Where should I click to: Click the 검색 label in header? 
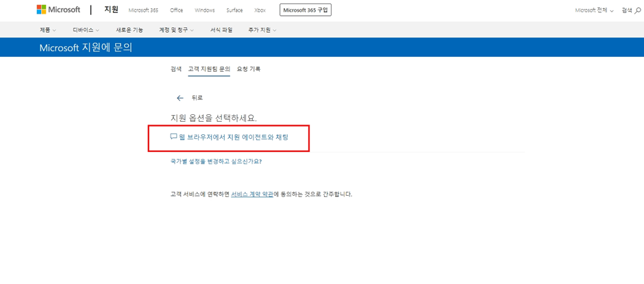point(627,11)
